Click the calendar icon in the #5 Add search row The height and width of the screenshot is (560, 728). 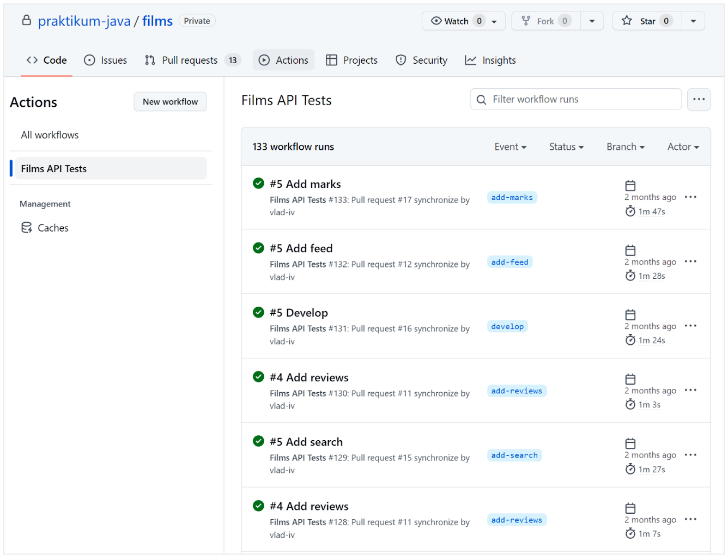(x=630, y=443)
